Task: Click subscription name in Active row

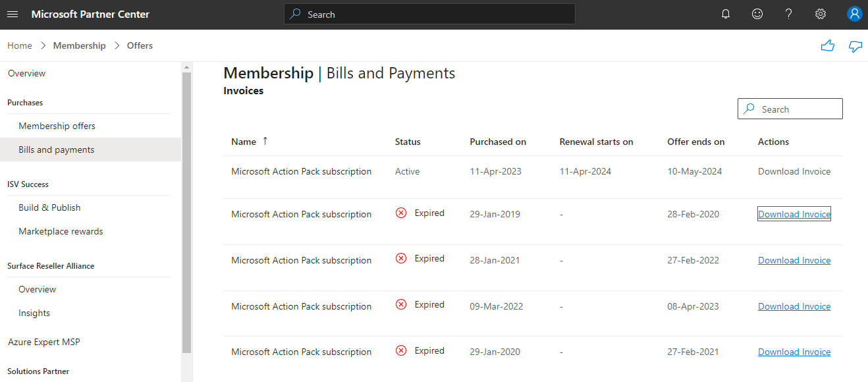Action: [x=302, y=171]
